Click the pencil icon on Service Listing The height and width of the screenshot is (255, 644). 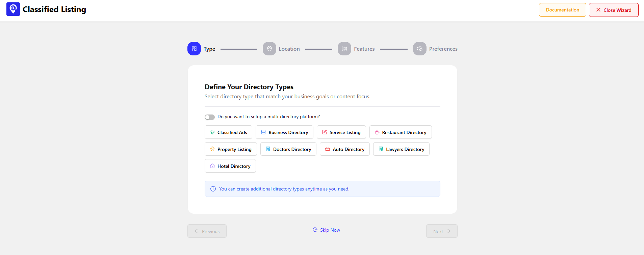(325, 132)
